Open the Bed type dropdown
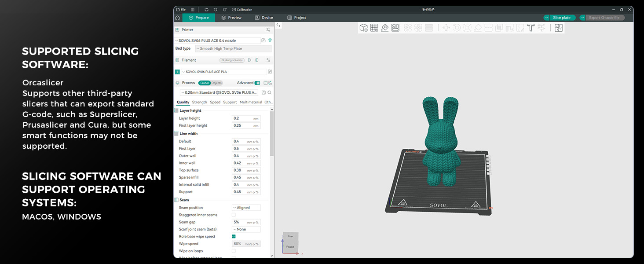Screen dimensions: 644x264 (x=233, y=49)
